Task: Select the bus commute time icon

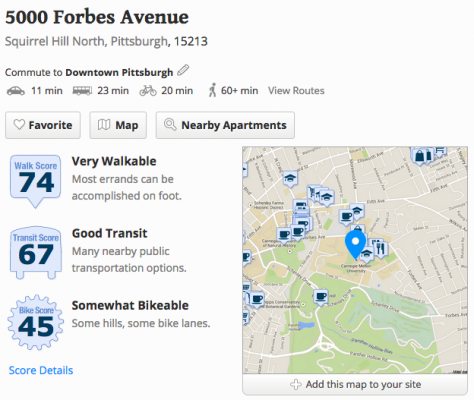Action: [82, 91]
